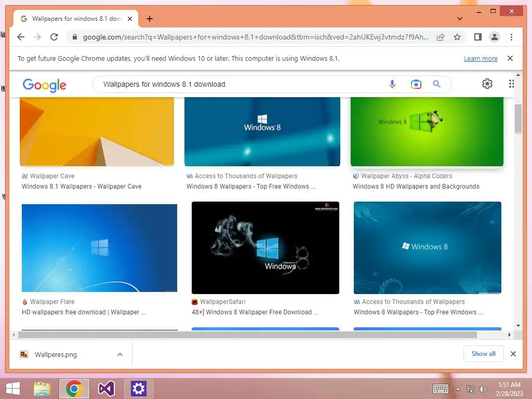Image resolution: width=532 pixels, height=399 pixels.
Task: Show all downloads
Action: coord(484,354)
